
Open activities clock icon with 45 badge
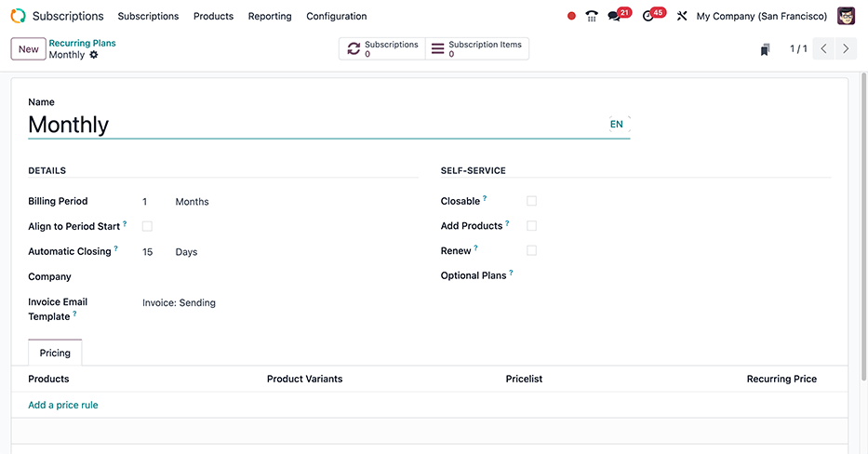(649, 16)
